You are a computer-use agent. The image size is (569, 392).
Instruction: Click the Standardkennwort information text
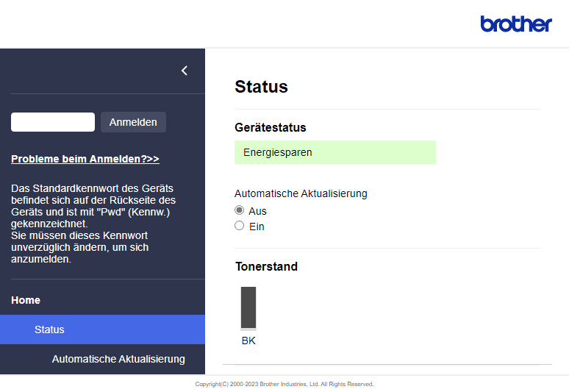pyautogui.click(x=93, y=224)
